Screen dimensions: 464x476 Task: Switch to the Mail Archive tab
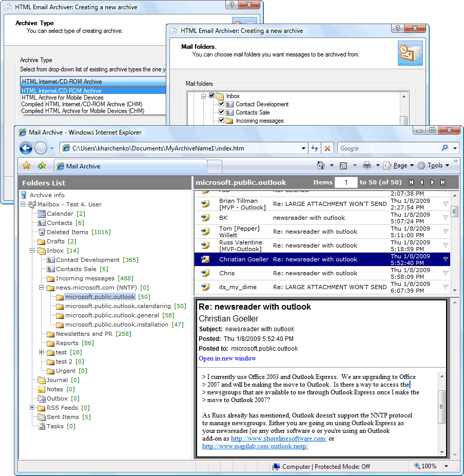pos(131,166)
